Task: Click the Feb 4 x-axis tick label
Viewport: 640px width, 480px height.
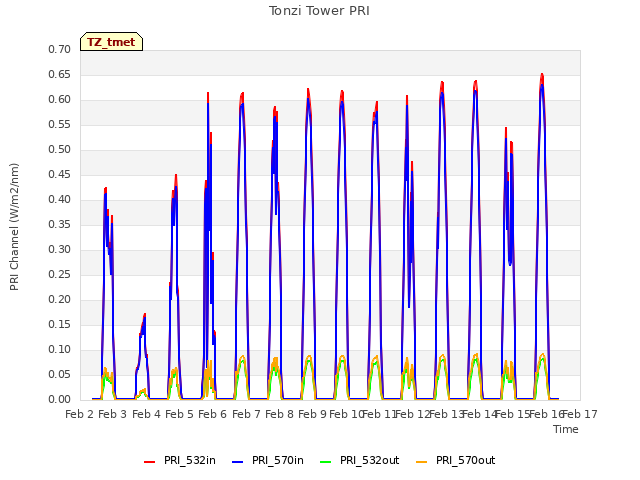Action: 146,414
